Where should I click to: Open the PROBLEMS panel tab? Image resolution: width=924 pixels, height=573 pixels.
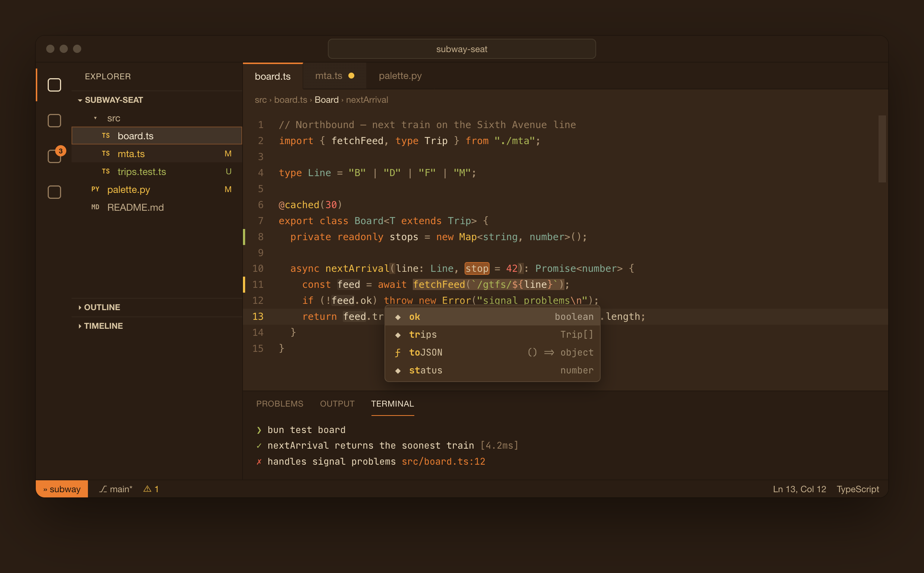coord(279,404)
